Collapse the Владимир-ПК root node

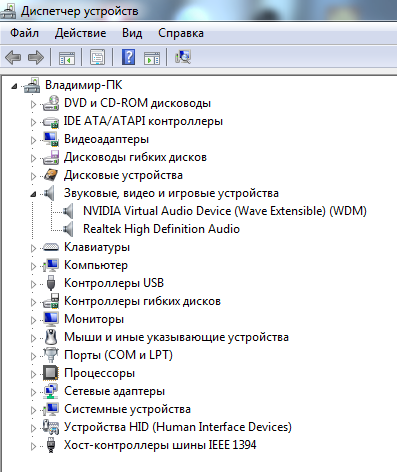[14, 87]
